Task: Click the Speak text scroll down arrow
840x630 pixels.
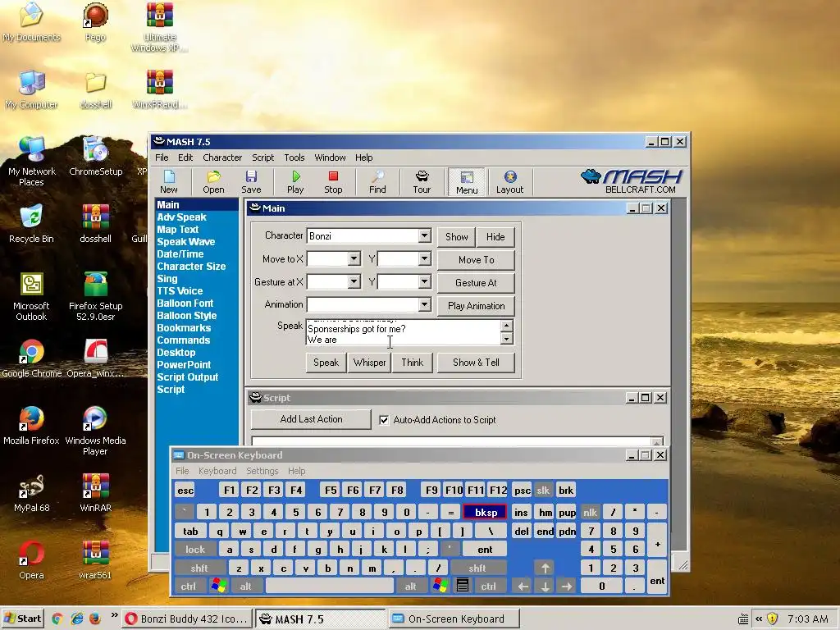Action: tap(507, 339)
